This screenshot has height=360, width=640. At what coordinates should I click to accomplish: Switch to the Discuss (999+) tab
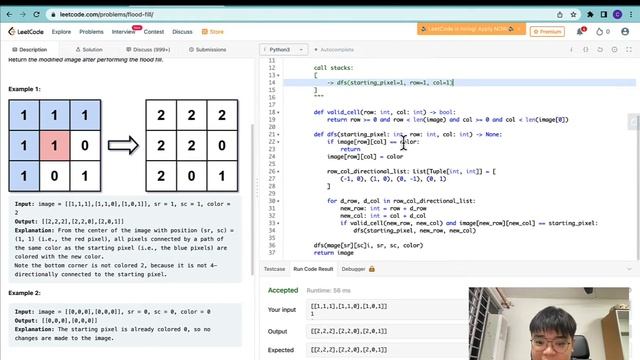(x=148, y=50)
